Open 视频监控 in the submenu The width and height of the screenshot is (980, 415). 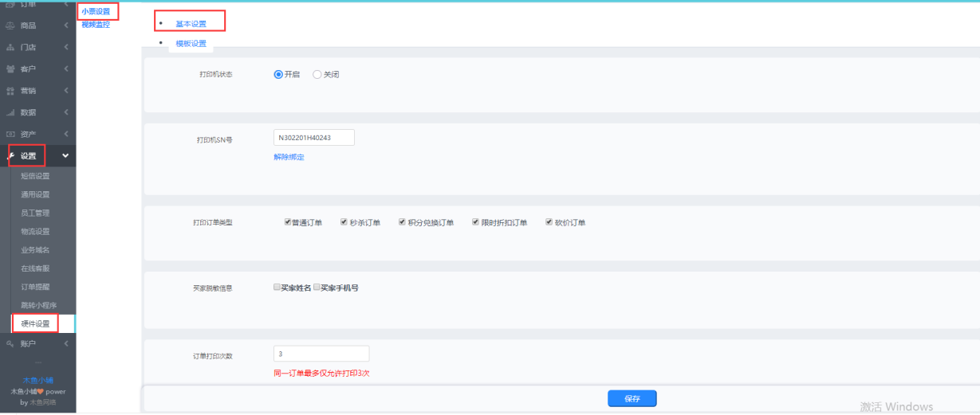pos(96,25)
